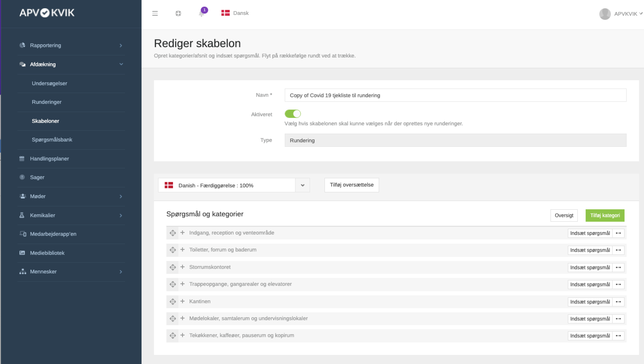
Task: Go to Handlingsplaner in sidebar
Action: click(49, 158)
